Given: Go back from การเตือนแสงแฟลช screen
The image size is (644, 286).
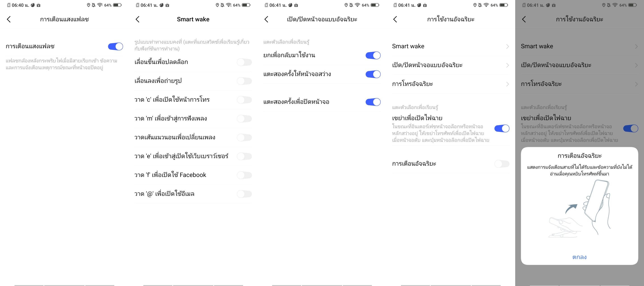Looking at the screenshot, I should click(9, 19).
